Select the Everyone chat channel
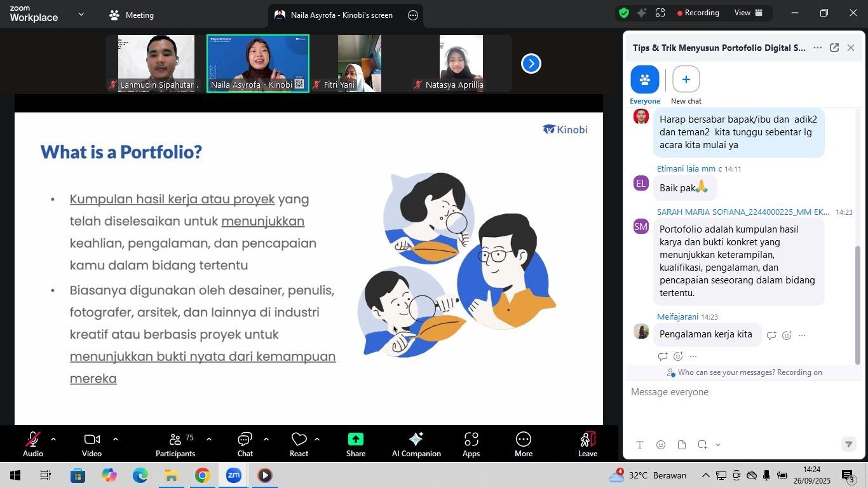Image resolution: width=868 pixels, height=488 pixels. pyautogui.click(x=644, y=80)
